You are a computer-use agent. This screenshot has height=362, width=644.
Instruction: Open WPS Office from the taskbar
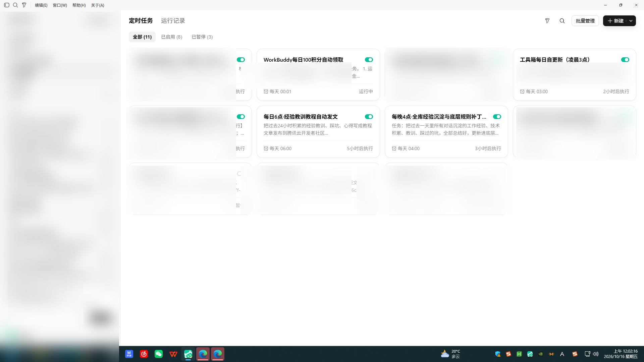coord(173,354)
